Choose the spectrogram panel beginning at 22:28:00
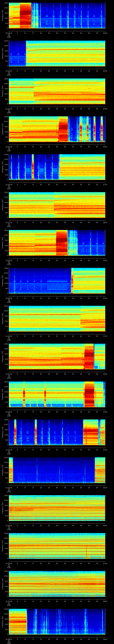114x644 pixels. point(57,243)
